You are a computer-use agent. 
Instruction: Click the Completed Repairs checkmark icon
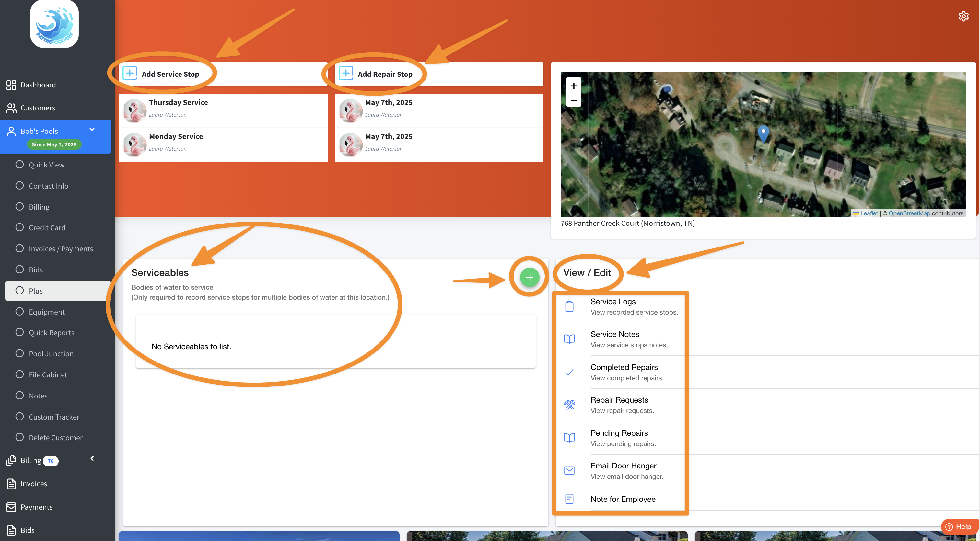569,372
